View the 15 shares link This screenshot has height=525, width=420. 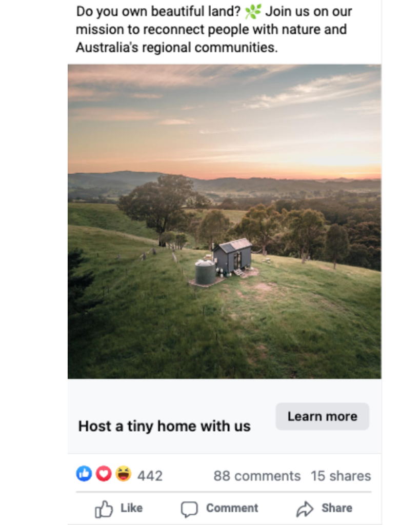341,476
